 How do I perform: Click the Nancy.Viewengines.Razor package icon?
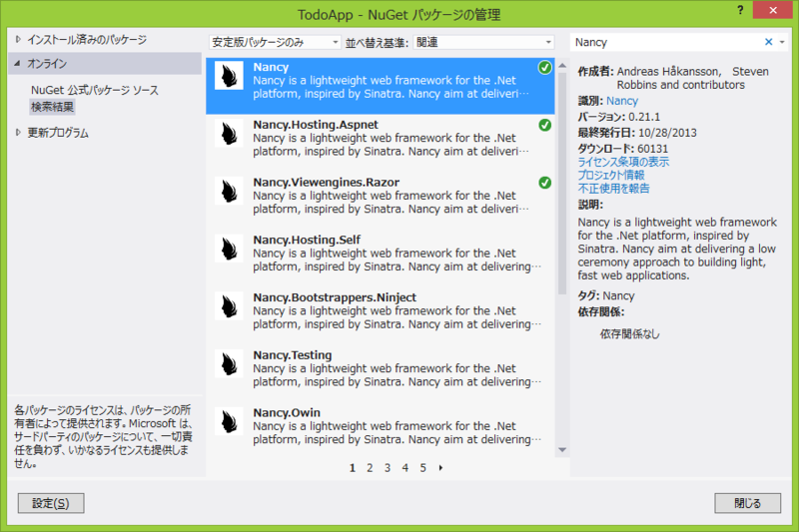(x=229, y=191)
